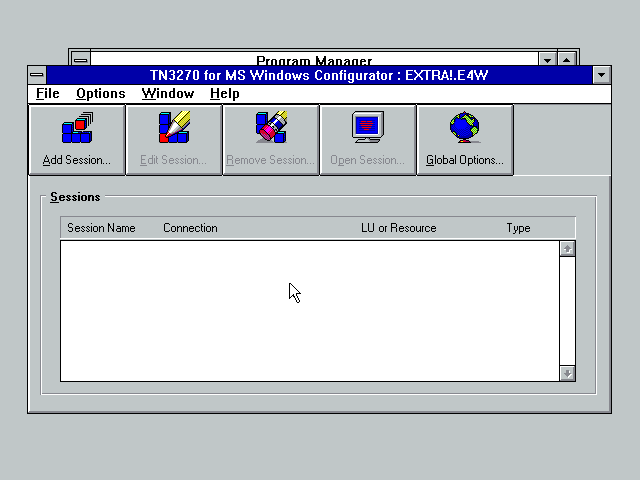Click the Add Session toolbar button

tap(77, 140)
